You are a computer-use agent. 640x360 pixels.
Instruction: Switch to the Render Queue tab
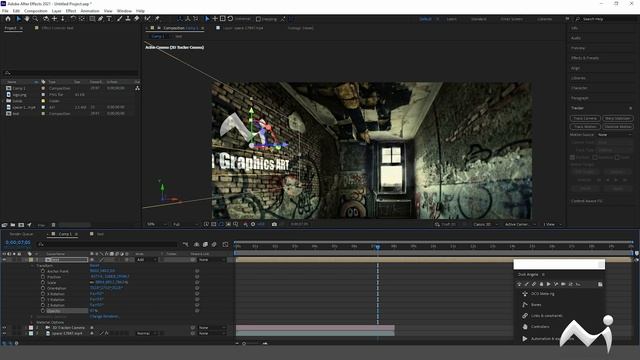[21, 234]
